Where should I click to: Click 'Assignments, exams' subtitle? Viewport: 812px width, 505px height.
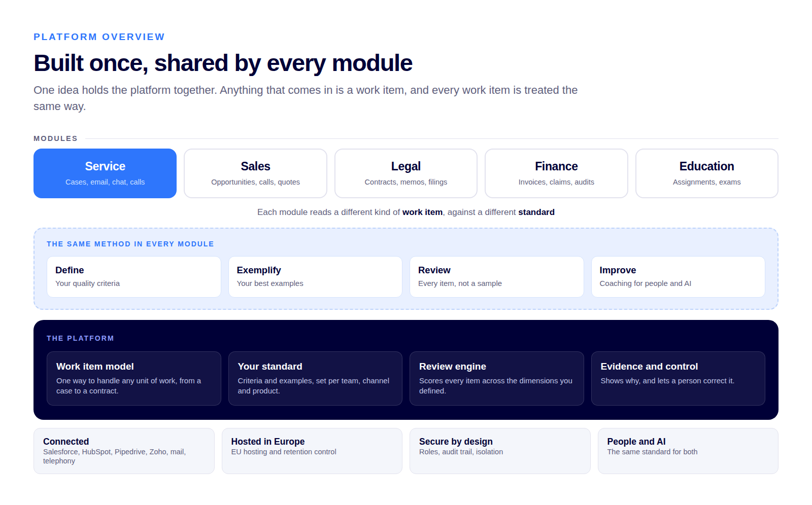coord(707,182)
